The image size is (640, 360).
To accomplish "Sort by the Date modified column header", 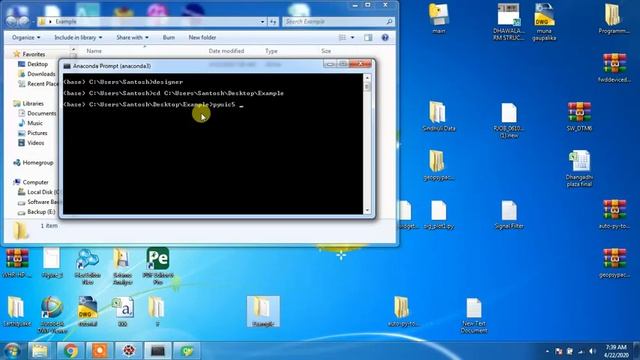I will coord(226,51).
